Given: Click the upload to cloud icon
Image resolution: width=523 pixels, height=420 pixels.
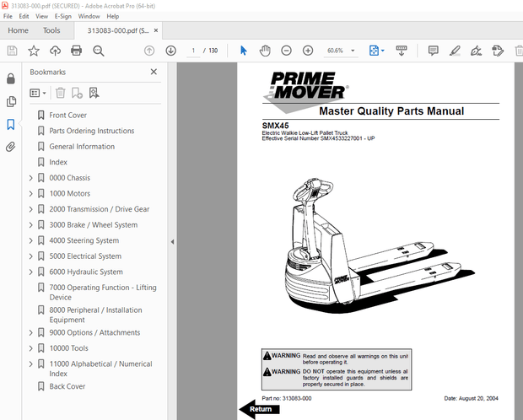Looking at the screenshot, I should point(55,51).
